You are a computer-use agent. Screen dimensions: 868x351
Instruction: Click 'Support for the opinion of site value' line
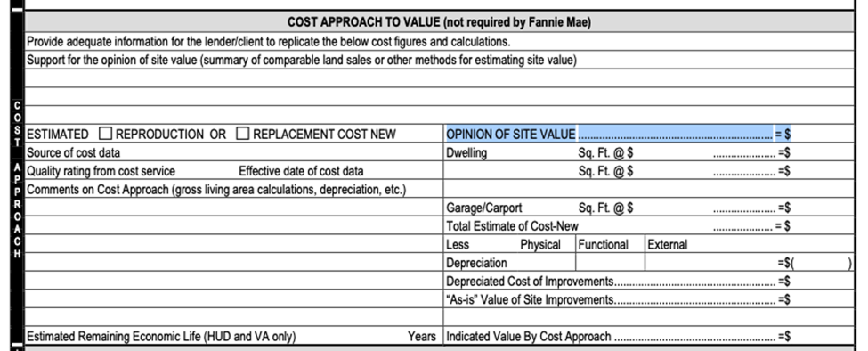point(302,61)
